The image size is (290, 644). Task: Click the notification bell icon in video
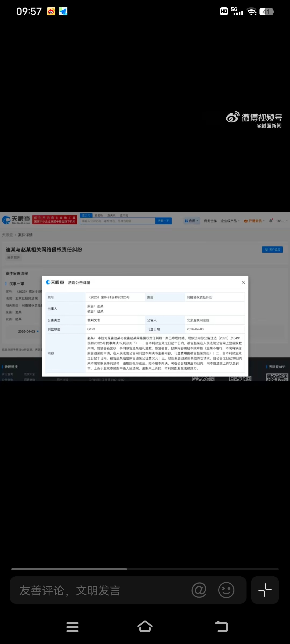pyautogui.click(x=271, y=221)
